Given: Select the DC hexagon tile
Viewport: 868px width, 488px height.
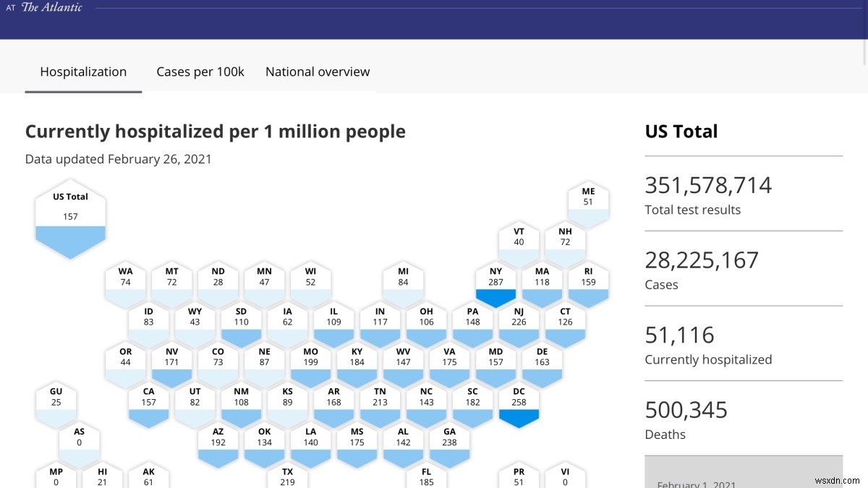Looking at the screenshot, I should (x=519, y=398).
